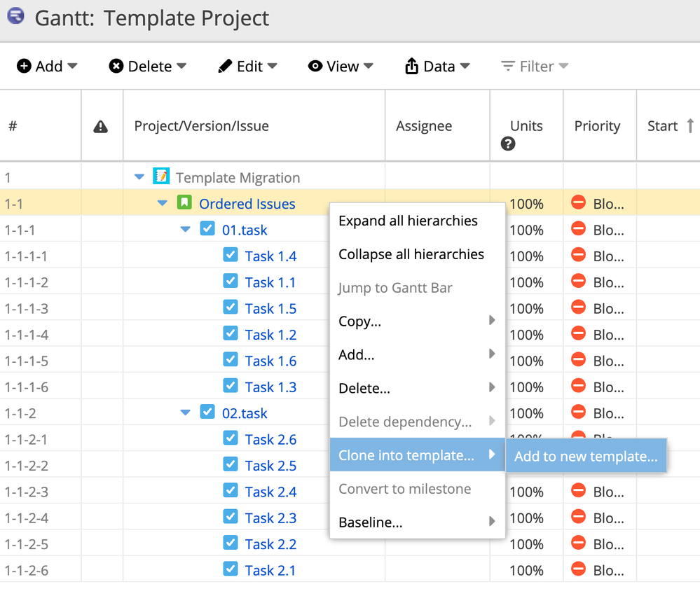This screenshot has width=700, height=603.
Task: Open the Task 1.3 issue link
Action: point(270,387)
